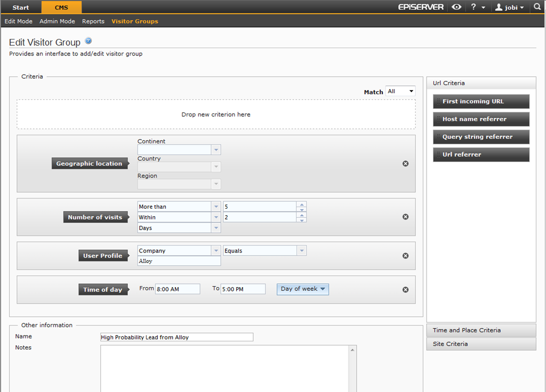Viewport: 546px width, 392px height.
Task: Increase the number of visits value
Action: [302, 204]
